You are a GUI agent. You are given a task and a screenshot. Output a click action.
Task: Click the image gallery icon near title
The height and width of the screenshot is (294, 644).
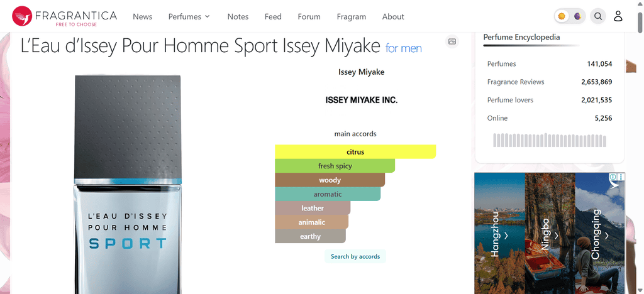[x=452, y=41]
